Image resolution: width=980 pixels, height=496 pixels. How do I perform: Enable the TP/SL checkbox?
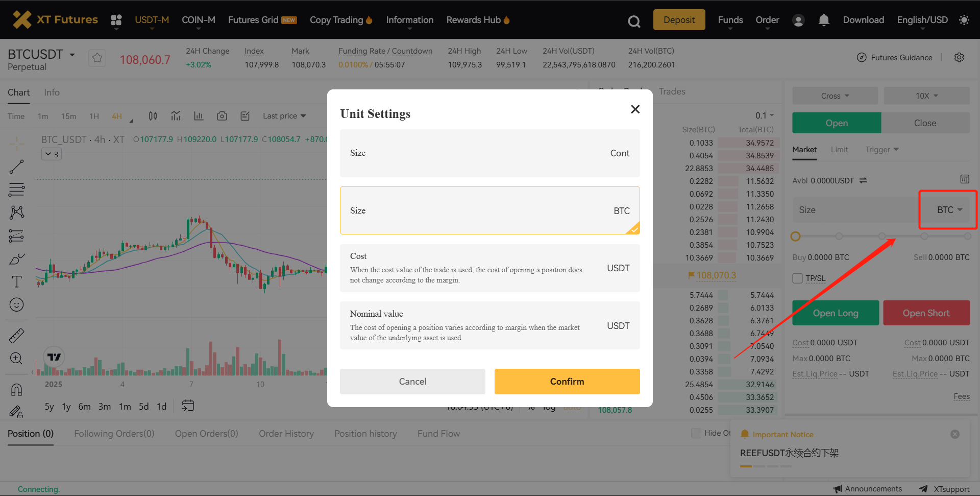[x=797, y=278]
